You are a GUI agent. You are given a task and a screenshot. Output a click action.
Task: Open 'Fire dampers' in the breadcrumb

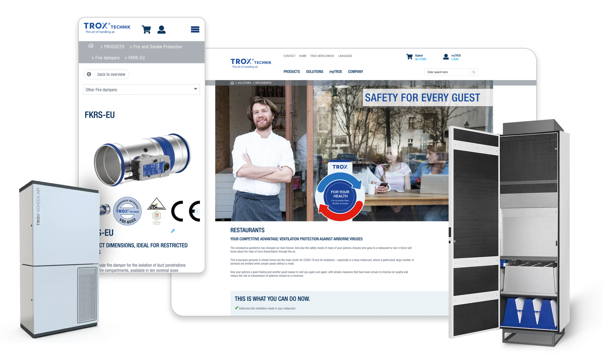pos(107,58)
